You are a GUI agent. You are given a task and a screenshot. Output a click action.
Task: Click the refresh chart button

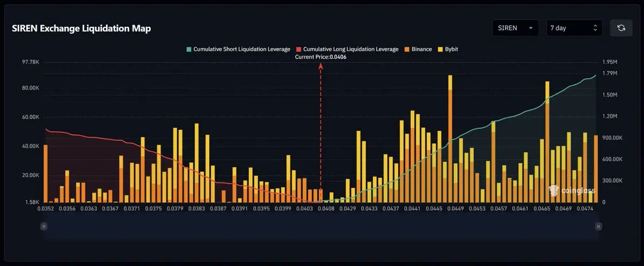[621, 28]
